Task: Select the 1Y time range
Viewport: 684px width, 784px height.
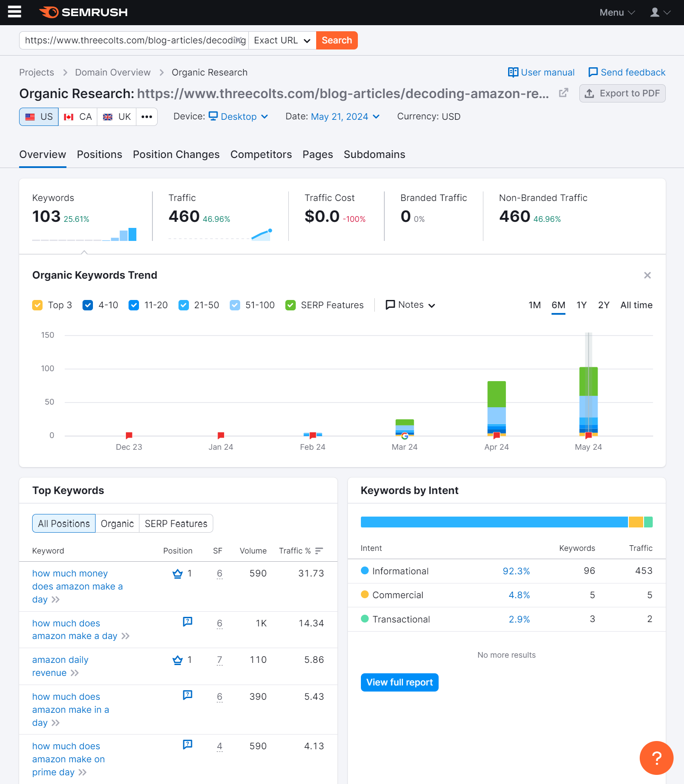Action: (582, 305)
